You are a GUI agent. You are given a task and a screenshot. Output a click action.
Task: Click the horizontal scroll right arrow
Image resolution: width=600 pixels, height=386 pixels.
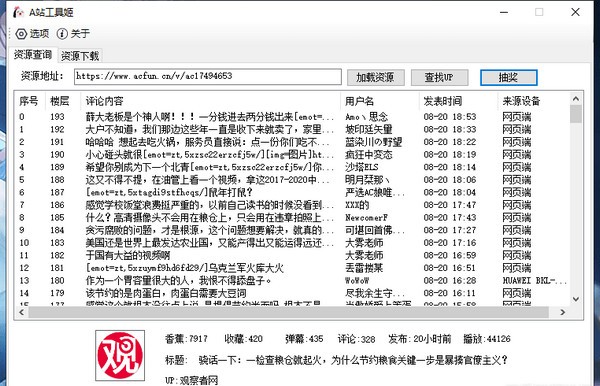(562, 312)
